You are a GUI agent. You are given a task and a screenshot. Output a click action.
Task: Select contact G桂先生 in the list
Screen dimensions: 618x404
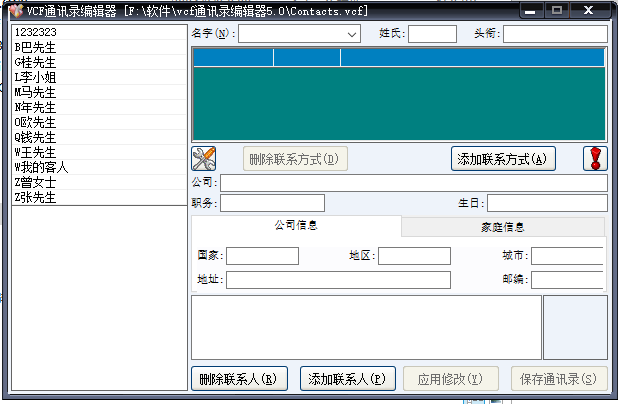pyautogui.click(x=99, y=62)
